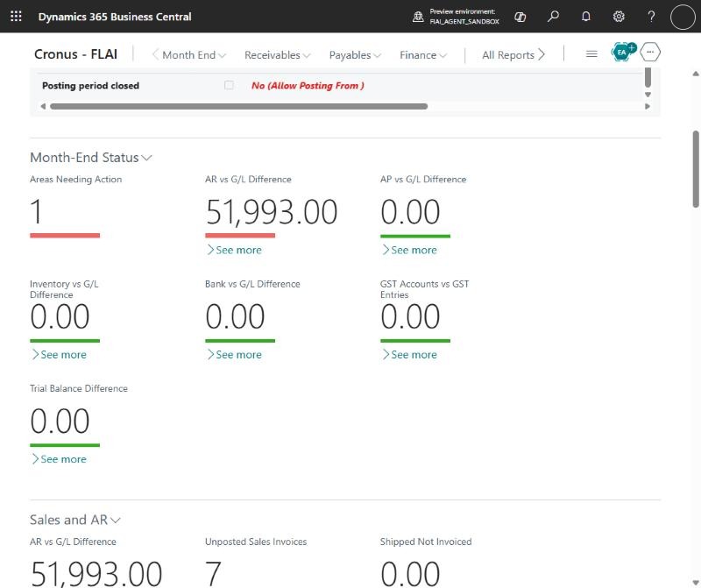Click the Cronus - FLAI company name
Viewport: 701px width, 588px height.
(x=75, y=54)
